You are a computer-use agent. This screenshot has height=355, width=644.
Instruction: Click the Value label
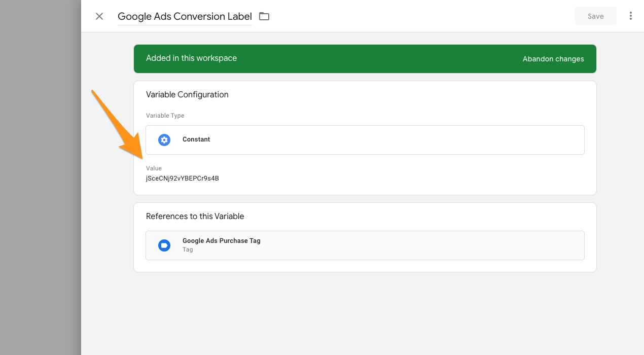tap(154, 168)
